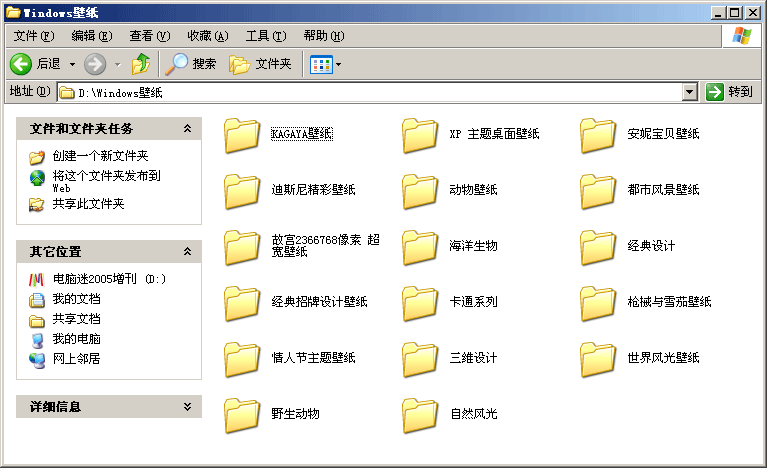Open the Forward button history dropdown arrow

[117, 64]
